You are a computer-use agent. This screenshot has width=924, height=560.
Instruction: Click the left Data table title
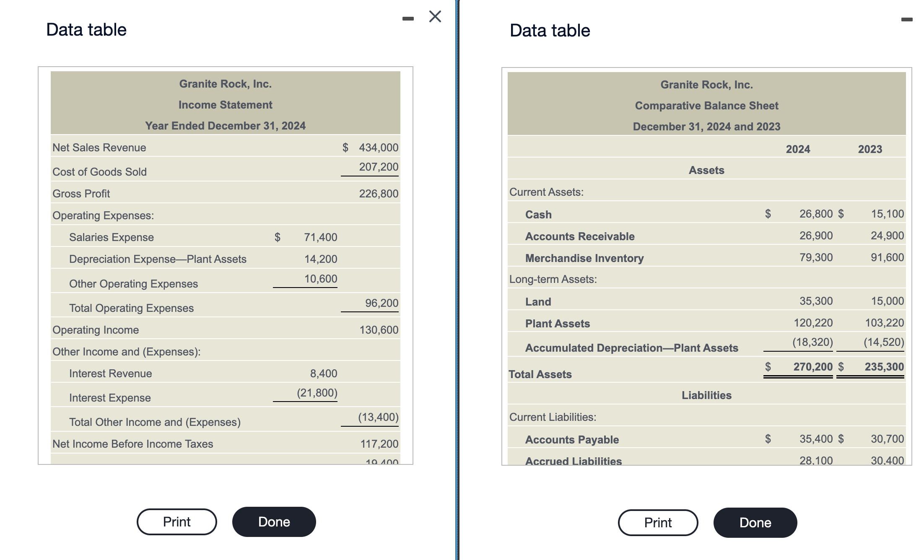(x=85, y=29)
